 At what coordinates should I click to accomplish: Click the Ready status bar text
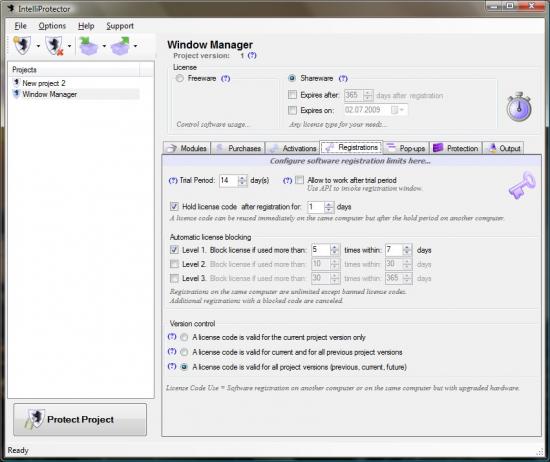pyautogui.click(x=18, y=450)
